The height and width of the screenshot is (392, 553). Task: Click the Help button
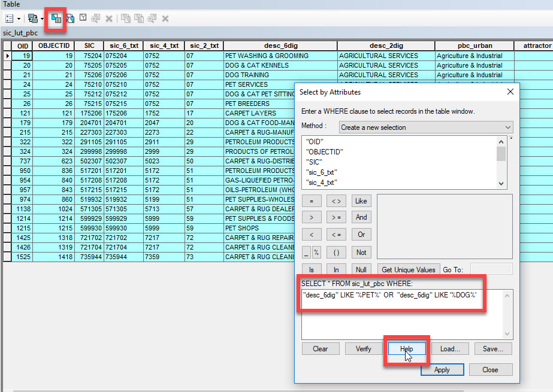click(x=407, y=349)
